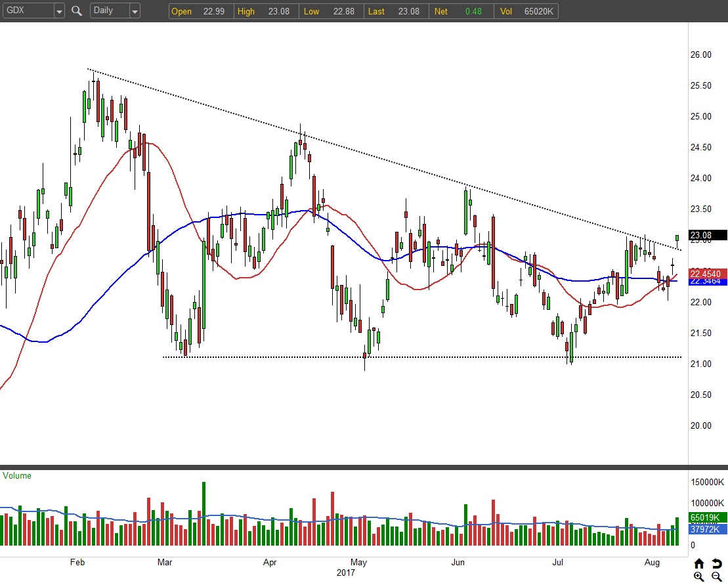The height and width of the screenshot is (583, 728).
Task: Click the May date axis label
Action: [358, 562]
